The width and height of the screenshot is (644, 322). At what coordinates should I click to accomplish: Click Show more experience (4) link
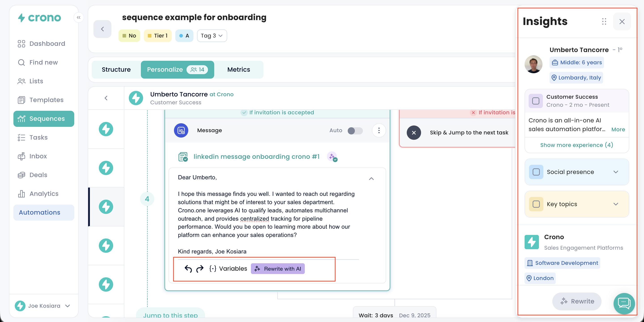click(576, 145)
